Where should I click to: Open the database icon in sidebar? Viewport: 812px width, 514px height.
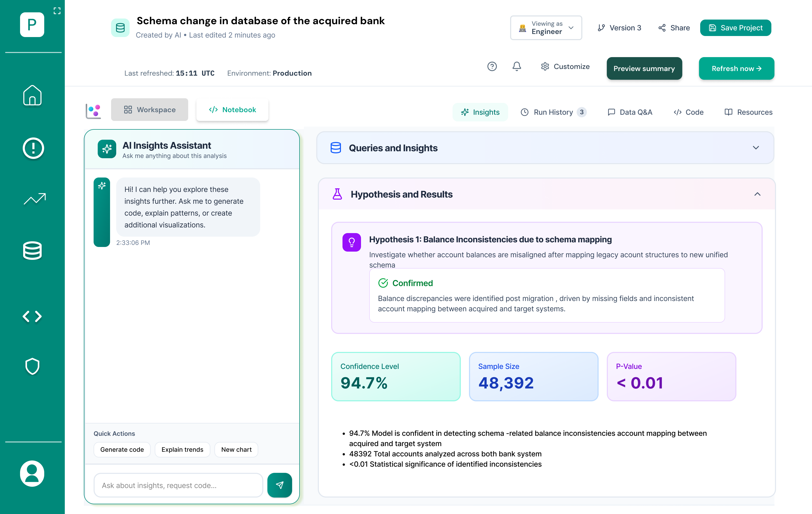[x=32, y=251]
